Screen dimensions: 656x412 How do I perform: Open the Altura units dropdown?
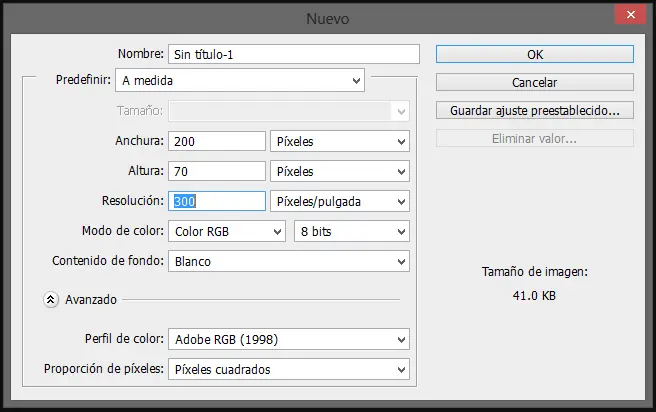(340, 171)
